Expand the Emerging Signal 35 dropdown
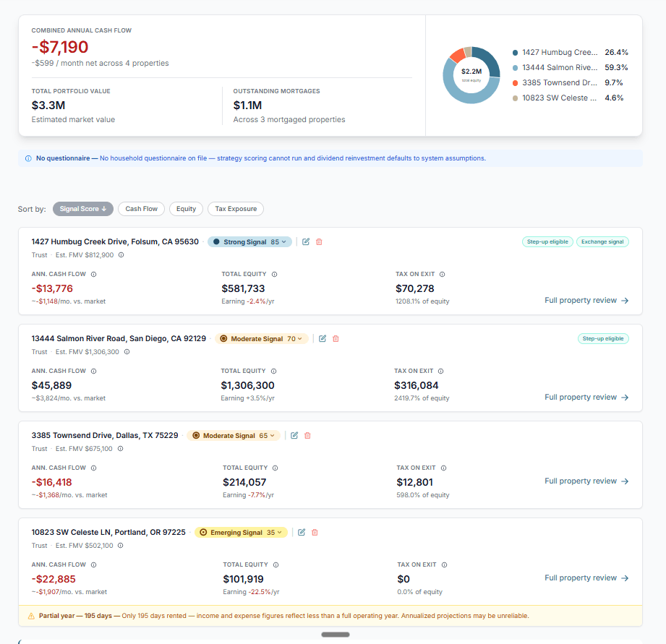666x644 pixels. point(239,532)
